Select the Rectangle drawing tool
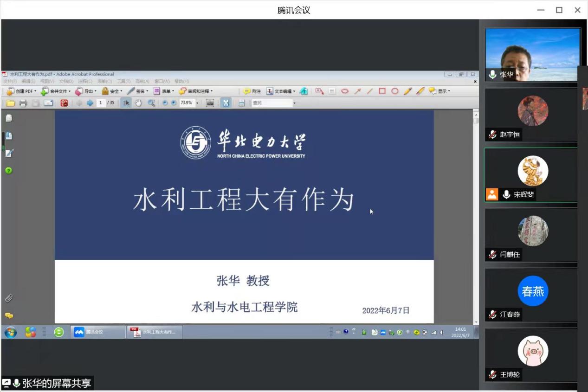588x392 pixels. (x=382, y=91)
